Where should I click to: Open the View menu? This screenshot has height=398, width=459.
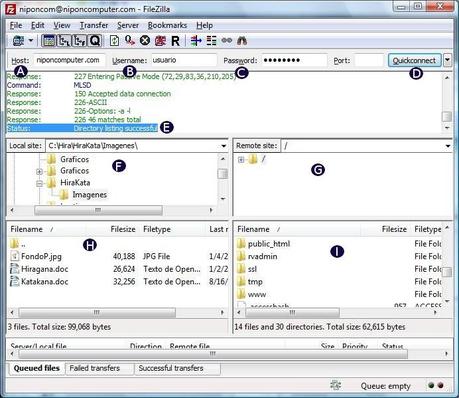click(x=62, y=25)
